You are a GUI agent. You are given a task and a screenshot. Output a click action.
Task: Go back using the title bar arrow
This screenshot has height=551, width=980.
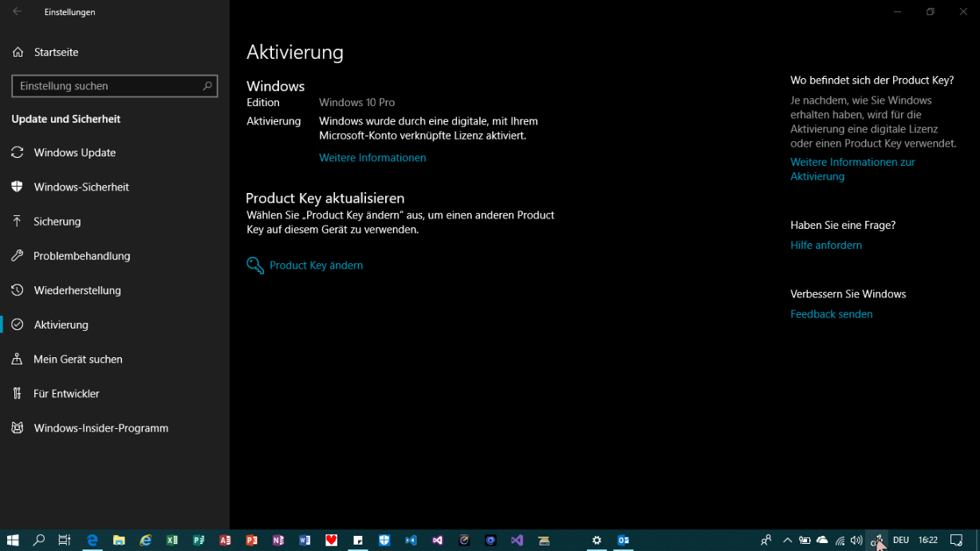click(x=17, y=12)
